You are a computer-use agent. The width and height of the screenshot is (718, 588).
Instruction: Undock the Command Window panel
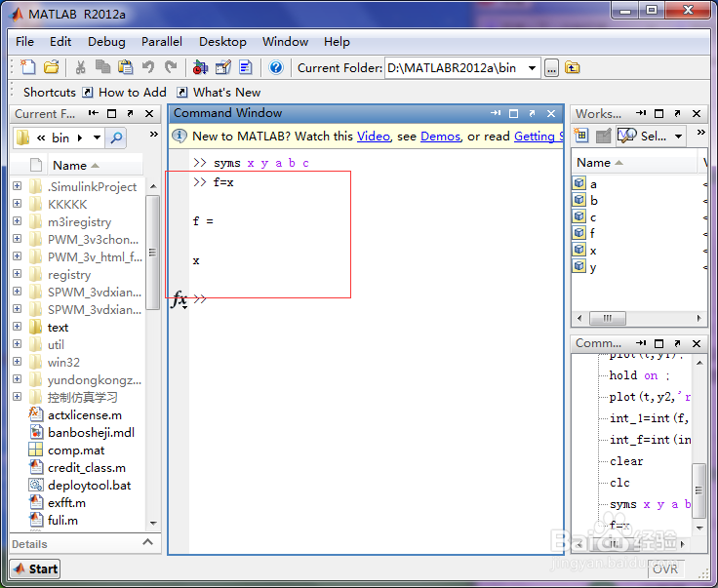(x=532, y=113)
